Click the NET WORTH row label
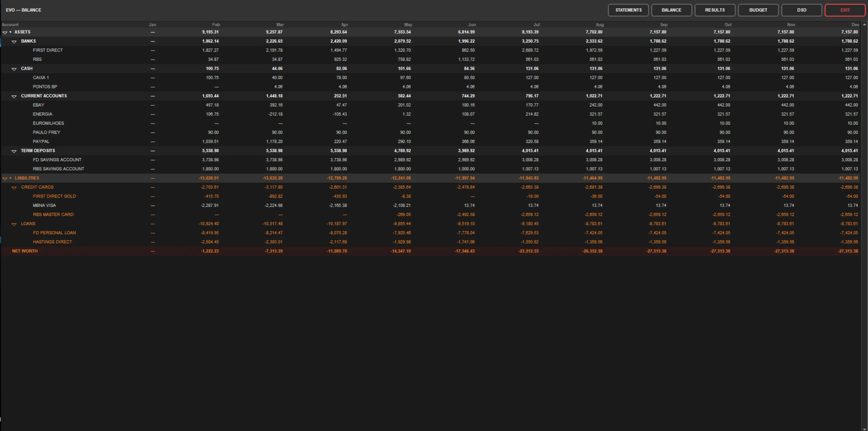This screenshot has height=431, width=868. point(25,251)
